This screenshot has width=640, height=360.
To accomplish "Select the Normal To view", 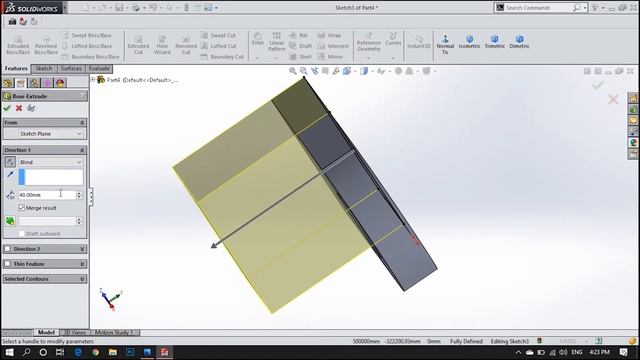I will coord(445,44).
